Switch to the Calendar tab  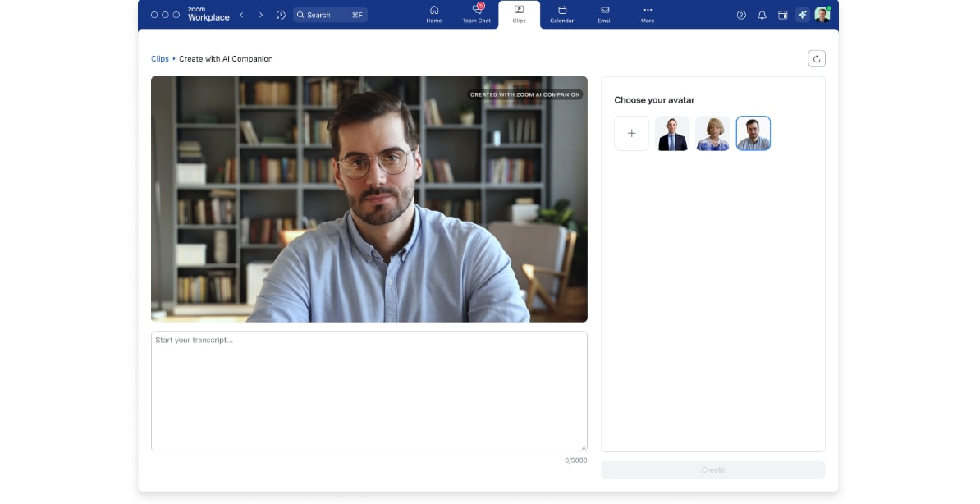tap(561, 14)
